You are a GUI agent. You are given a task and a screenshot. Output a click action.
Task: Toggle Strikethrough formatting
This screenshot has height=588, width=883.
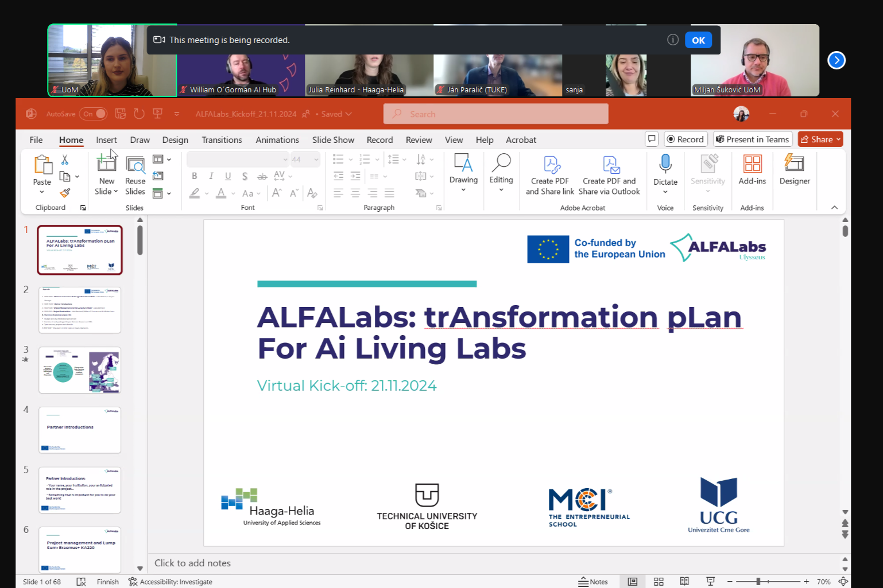click(262, 176)
